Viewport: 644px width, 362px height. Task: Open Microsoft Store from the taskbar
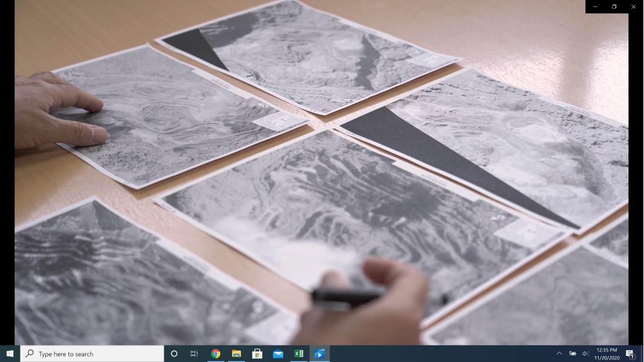tap(257, 354)
